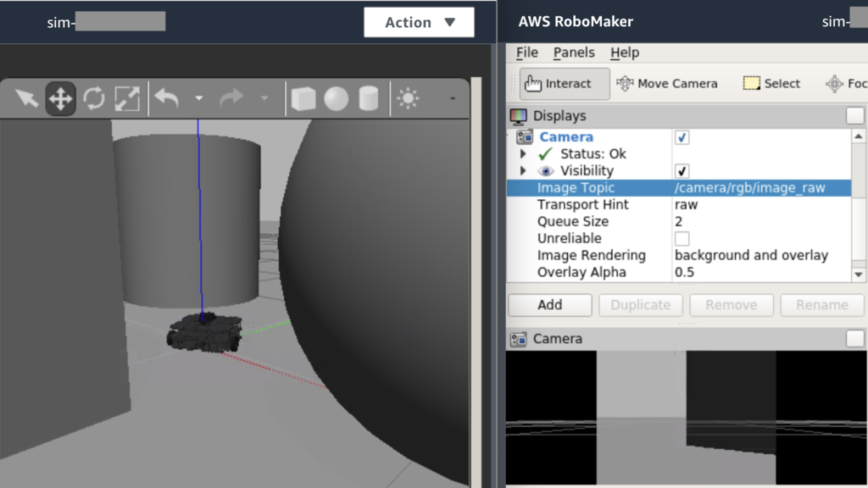The image size is (868, 488).
Task: Click the robot model in Gazebo scene
Action: click(204, 332)
